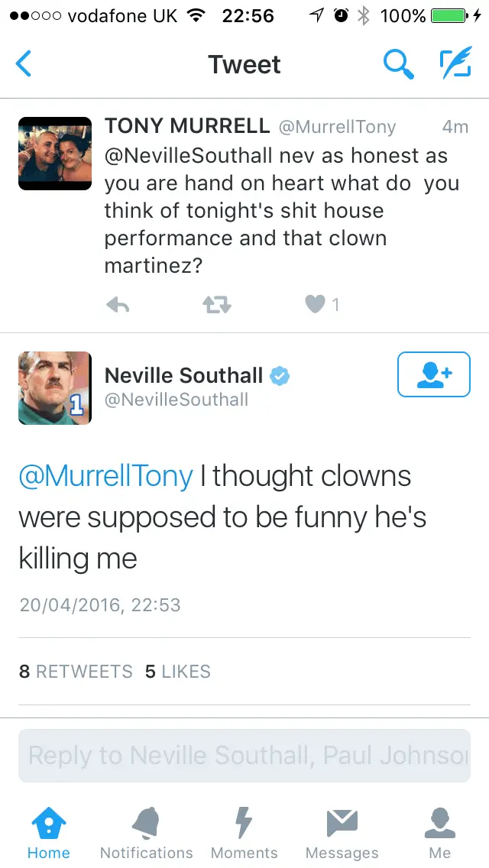Compose a new tweet with the quill icon
The image size is (489, 868).
pos(455,64)
